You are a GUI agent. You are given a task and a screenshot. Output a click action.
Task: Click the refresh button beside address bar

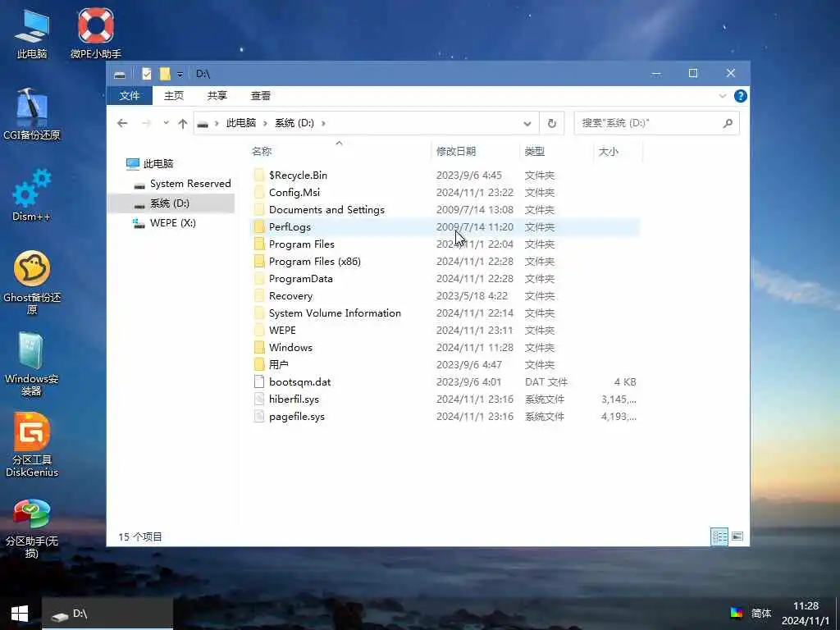click(x=552, y=123)
